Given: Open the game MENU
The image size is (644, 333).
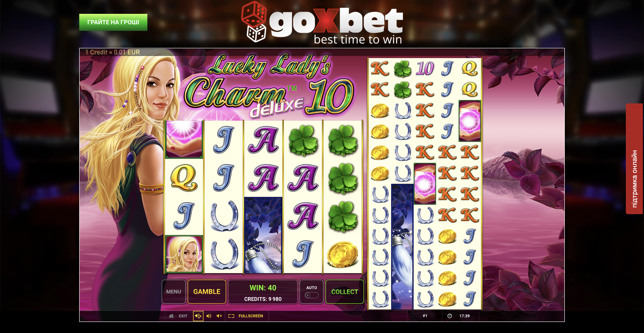Looking at the screenshot, I should click(174, 292).
